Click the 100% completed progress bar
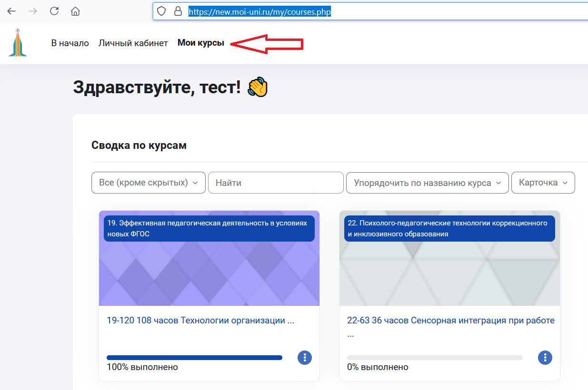The height and width of the screenshot is (390, 588). [194, 358]
